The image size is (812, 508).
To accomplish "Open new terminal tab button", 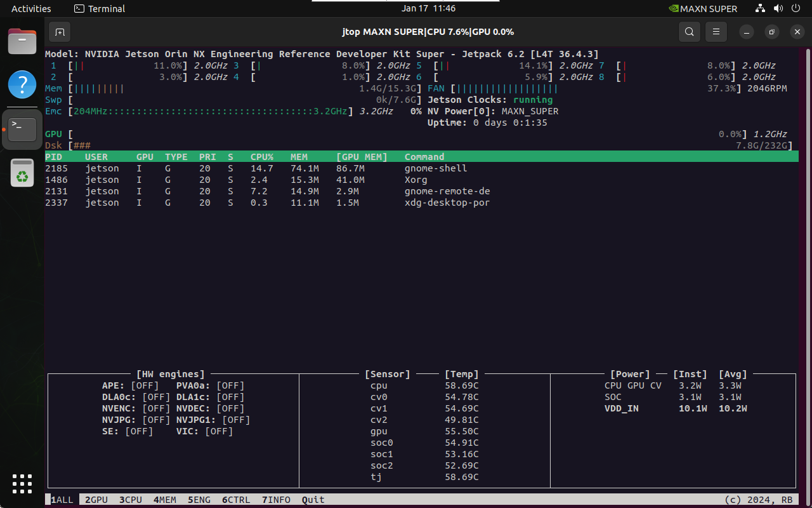I will 60,32.
